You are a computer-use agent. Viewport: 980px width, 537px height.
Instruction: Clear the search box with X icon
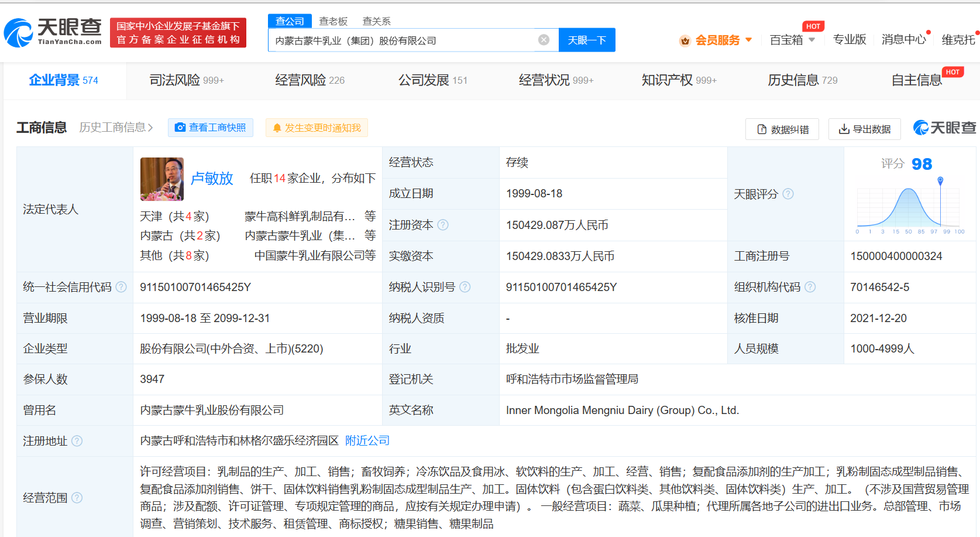point(544,40)
